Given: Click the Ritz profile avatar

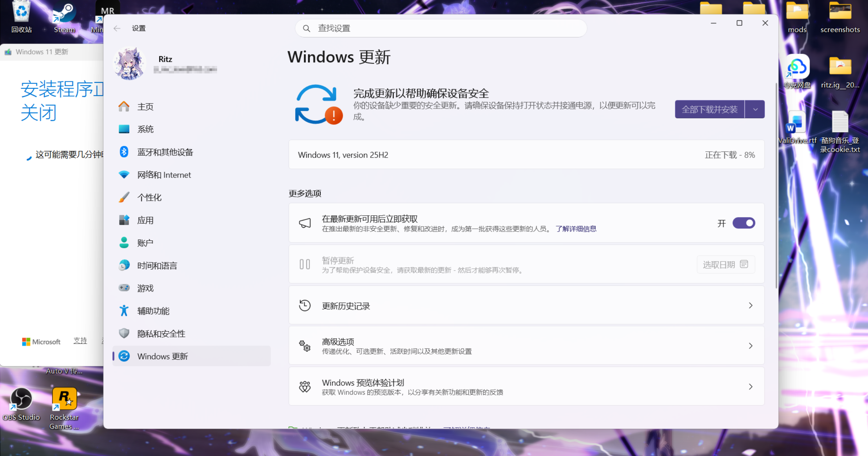Looking at the screenshot, I should pos(130,64).
